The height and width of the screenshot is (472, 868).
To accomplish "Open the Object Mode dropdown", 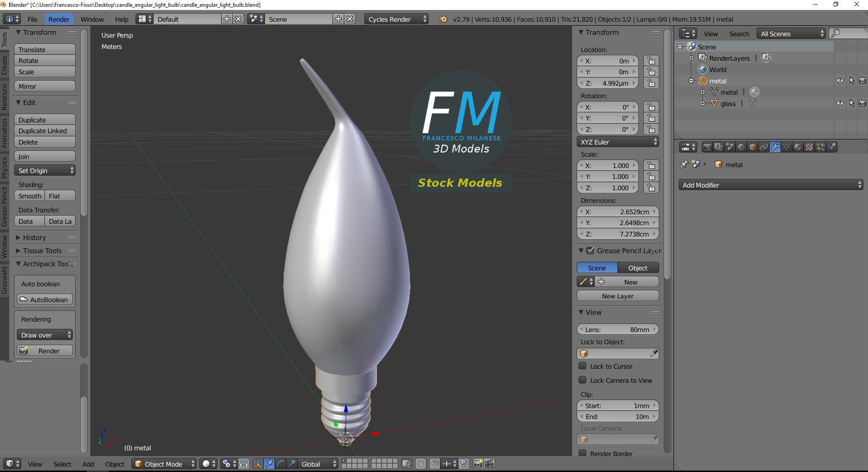I will point(164,464).
